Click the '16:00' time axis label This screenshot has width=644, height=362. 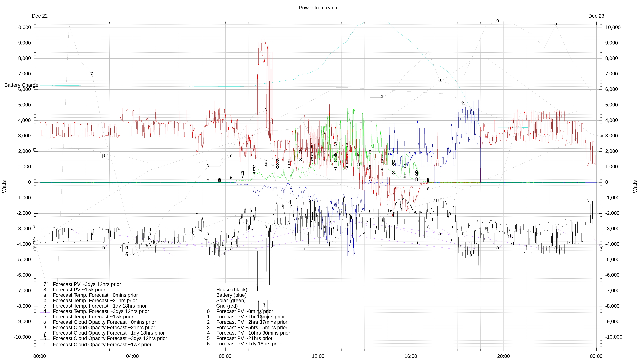pos(411,356)
